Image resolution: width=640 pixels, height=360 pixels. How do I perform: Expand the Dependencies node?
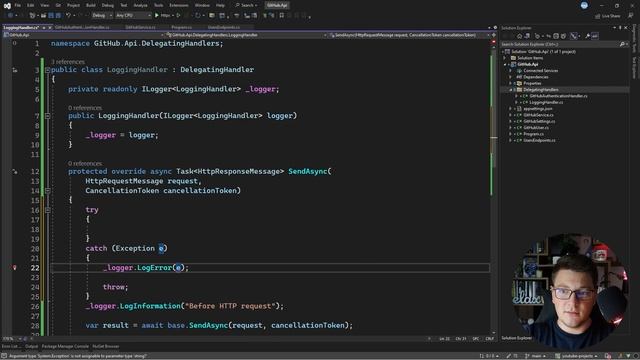click(510, 77)
